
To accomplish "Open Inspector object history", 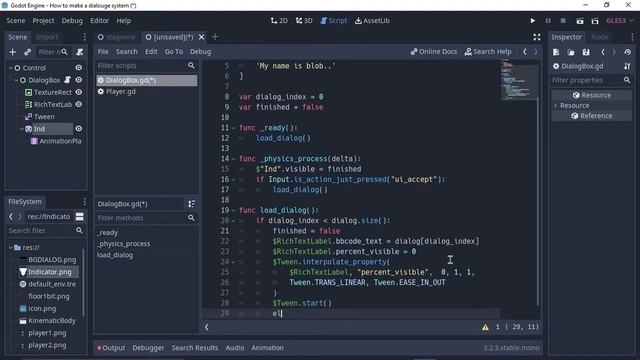I will [627, 52].
